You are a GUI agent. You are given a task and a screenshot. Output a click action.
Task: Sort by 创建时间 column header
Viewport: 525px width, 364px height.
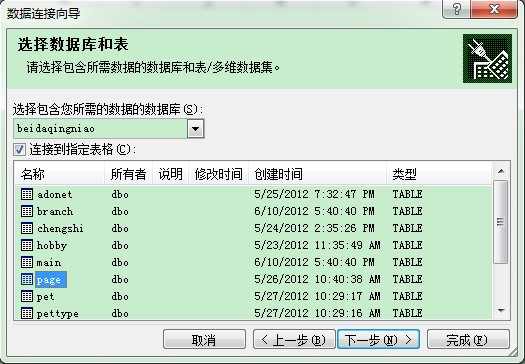[317, 174]
